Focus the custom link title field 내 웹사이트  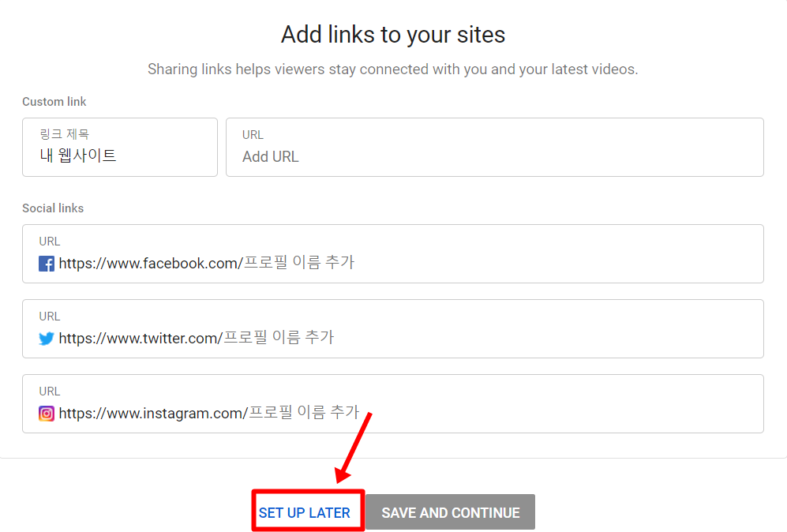pyautogui.click(x=120, y=147)
